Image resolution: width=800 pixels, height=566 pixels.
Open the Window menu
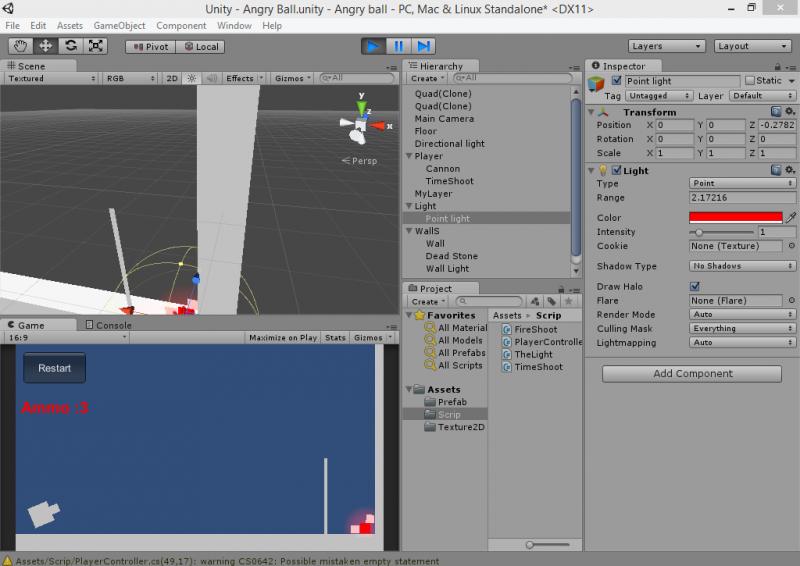click(x=234, y=26)
